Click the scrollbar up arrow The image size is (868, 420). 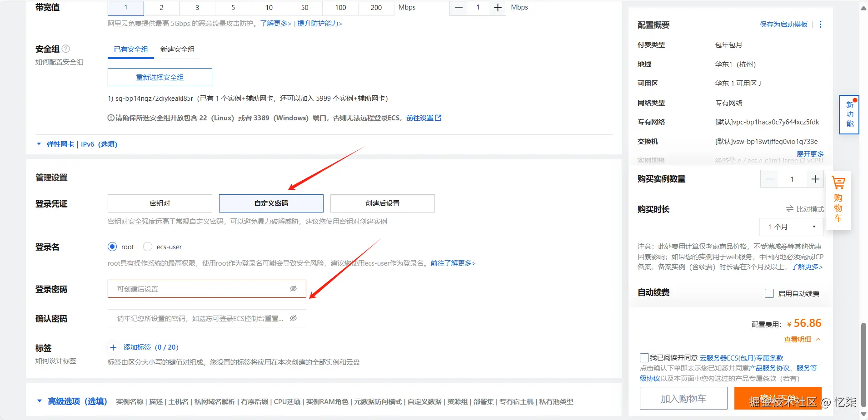coord(863,8)
